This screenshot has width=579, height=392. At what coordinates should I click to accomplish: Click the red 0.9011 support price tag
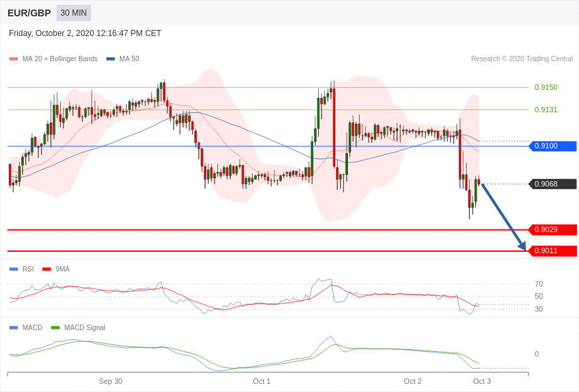tap(553, 250)
